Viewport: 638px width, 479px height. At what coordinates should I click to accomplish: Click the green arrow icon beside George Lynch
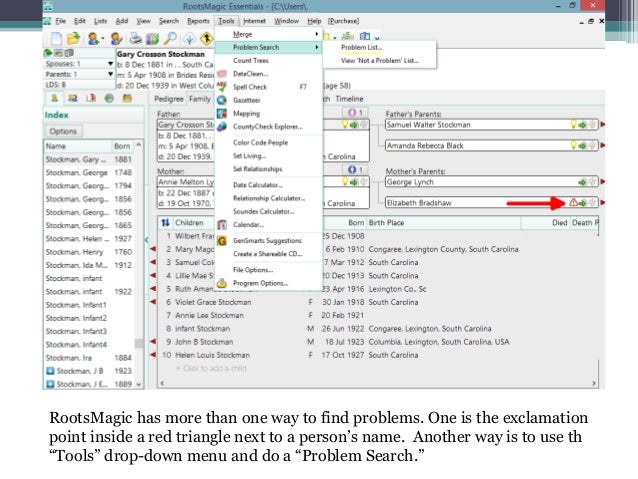583,182
